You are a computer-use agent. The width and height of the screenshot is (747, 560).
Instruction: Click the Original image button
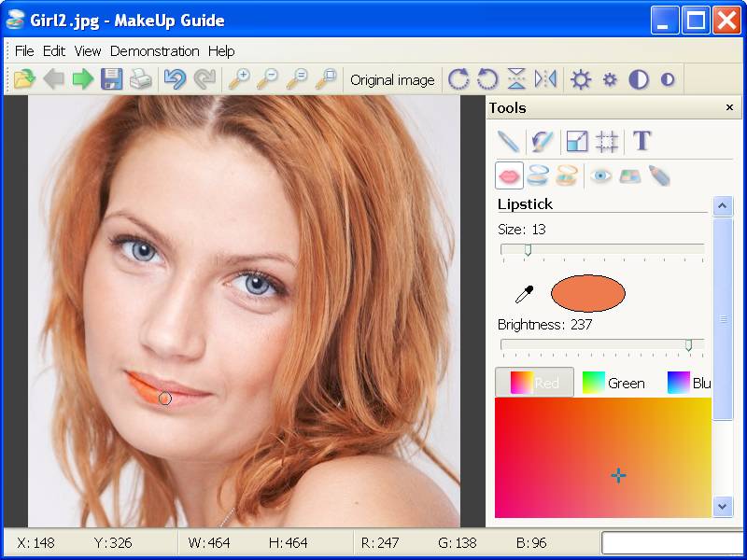[393, 79]
